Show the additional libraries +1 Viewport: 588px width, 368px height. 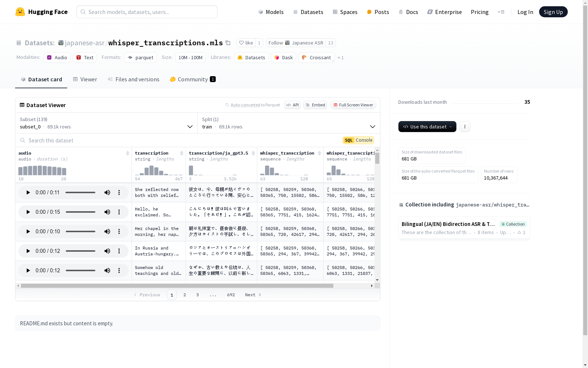pyautogui.click(x=341, y=58)
